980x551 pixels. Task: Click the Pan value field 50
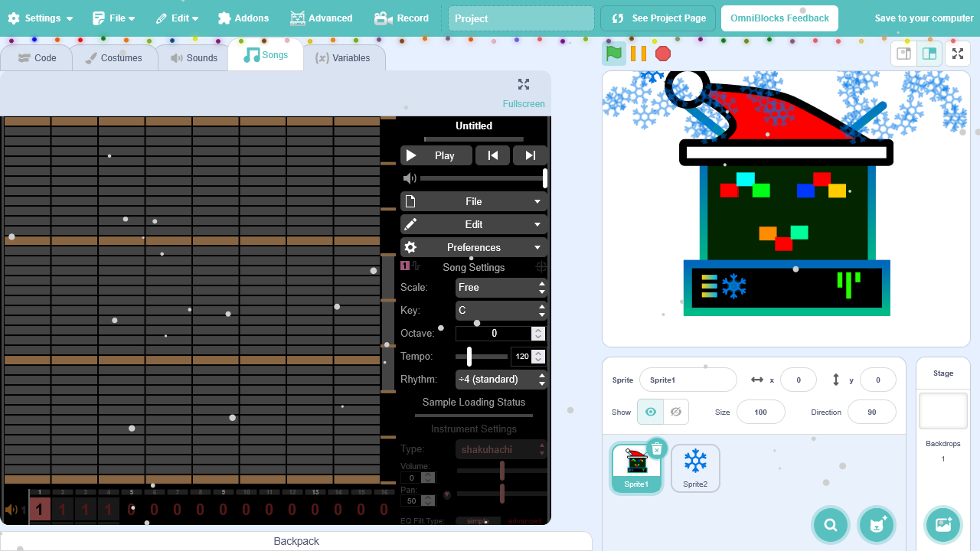pos(411,500)
